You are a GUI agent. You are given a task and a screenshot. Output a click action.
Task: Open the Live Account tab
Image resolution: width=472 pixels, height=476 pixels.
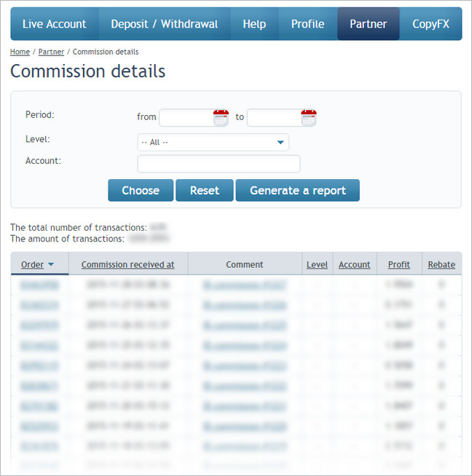point(55,24)
